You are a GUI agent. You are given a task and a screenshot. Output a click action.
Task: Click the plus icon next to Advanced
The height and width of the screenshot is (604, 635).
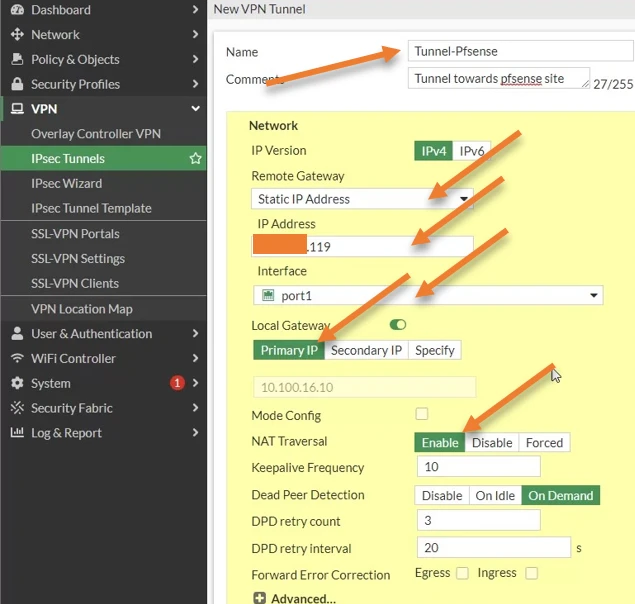(259, 598)
